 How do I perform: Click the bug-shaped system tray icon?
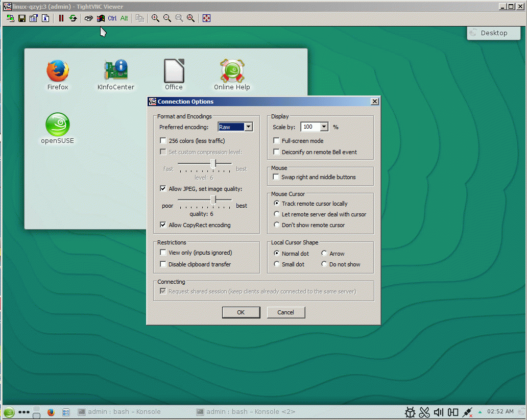410,412
